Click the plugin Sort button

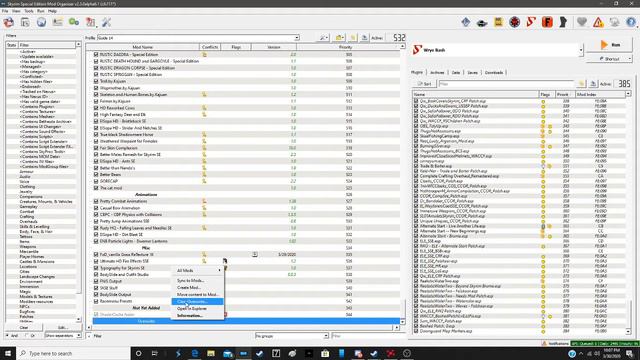pos(424,84)
